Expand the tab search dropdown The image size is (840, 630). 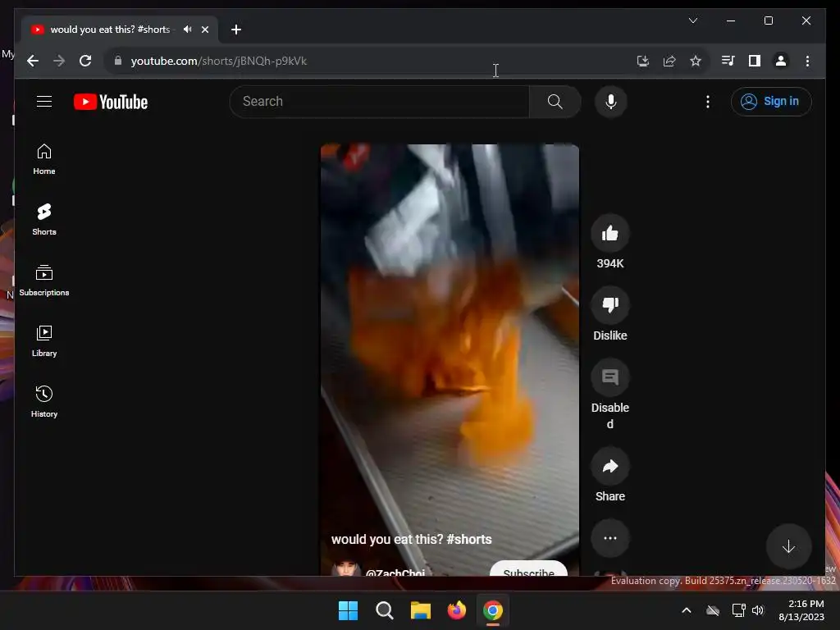[692, 21]
